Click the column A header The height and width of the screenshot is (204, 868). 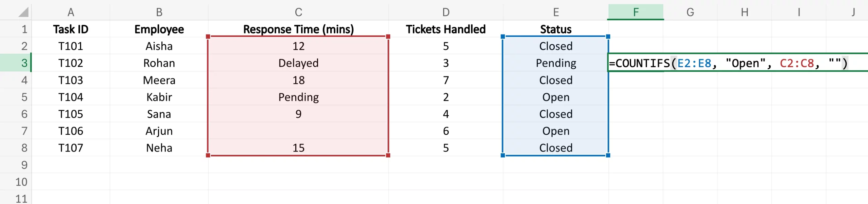click(x=71, y=12)
